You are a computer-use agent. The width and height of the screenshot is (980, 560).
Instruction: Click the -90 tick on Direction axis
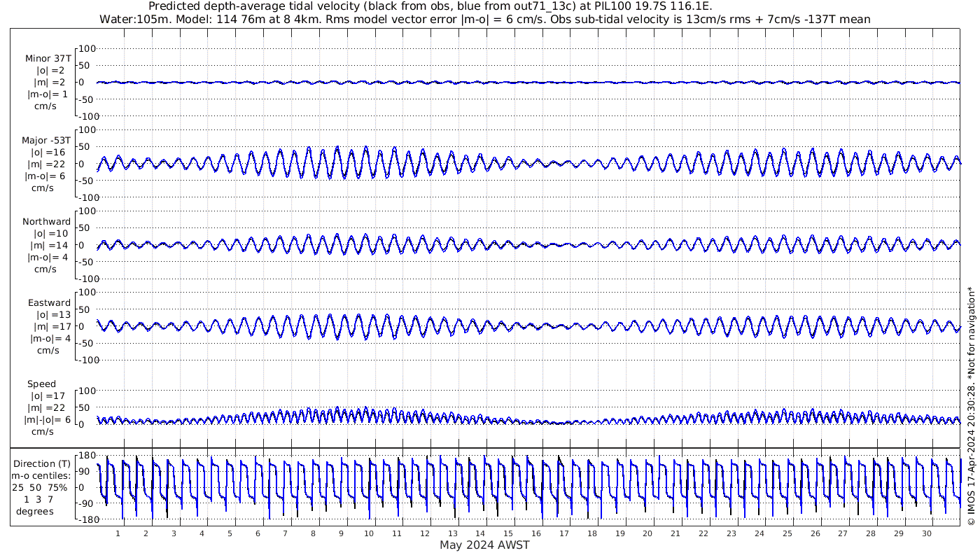click(x=86, y=504)
